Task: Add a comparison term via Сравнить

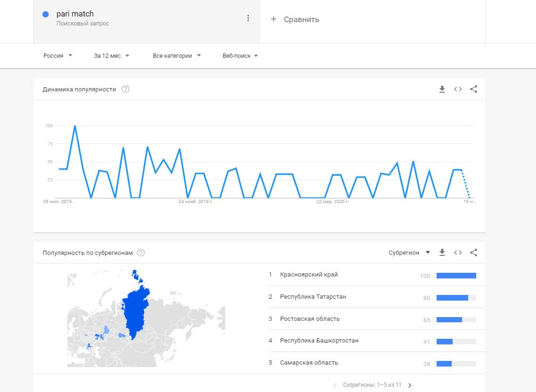Action: 301,19
